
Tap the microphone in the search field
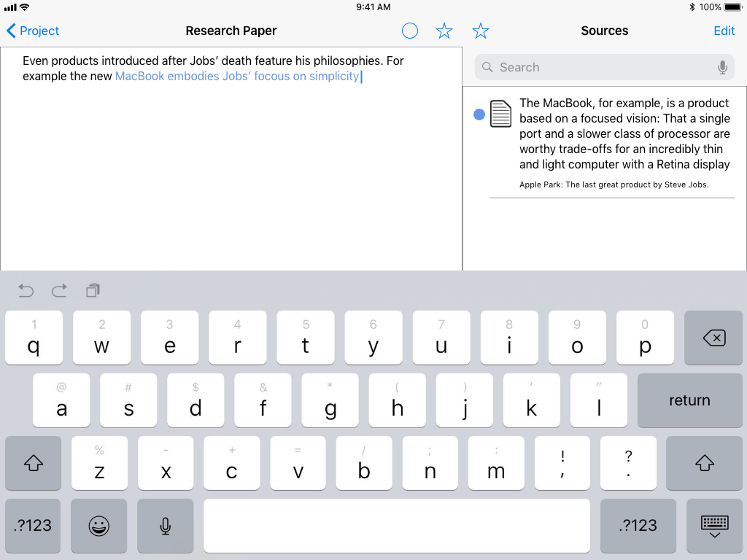[722, 67]
